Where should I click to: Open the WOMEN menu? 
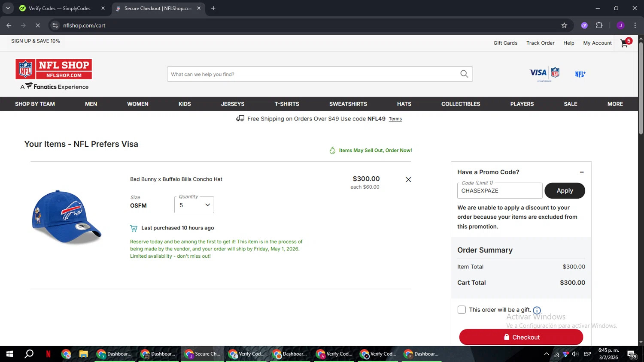[138, 104]
